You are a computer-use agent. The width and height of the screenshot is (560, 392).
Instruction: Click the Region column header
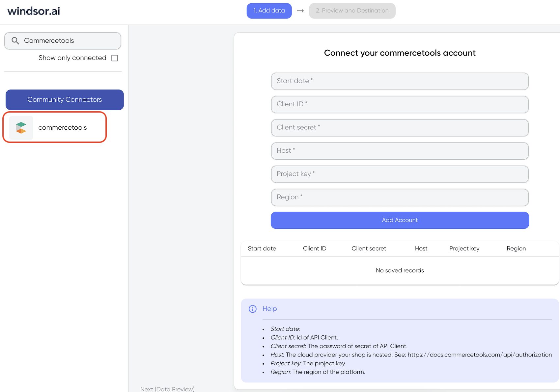(x=516, y=248)
